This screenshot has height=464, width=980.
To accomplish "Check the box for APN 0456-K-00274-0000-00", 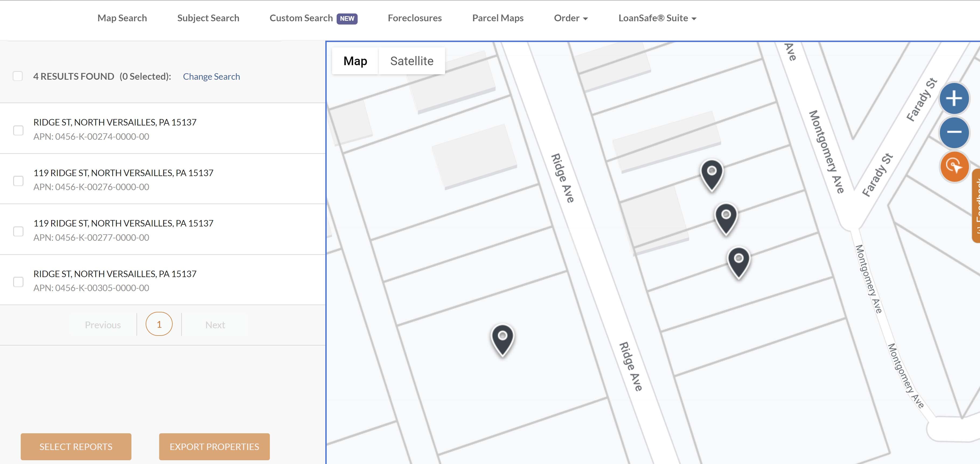I will [18, 130].
